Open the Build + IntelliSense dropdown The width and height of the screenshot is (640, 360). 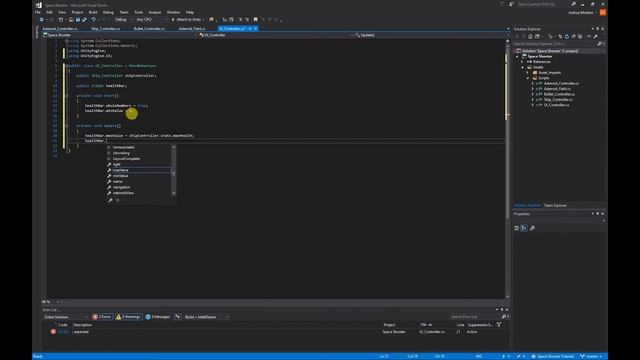[207, 317]
